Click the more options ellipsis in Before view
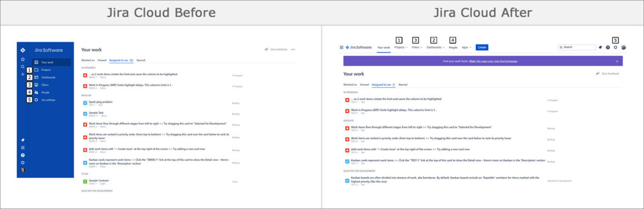 tap(293, 49)
